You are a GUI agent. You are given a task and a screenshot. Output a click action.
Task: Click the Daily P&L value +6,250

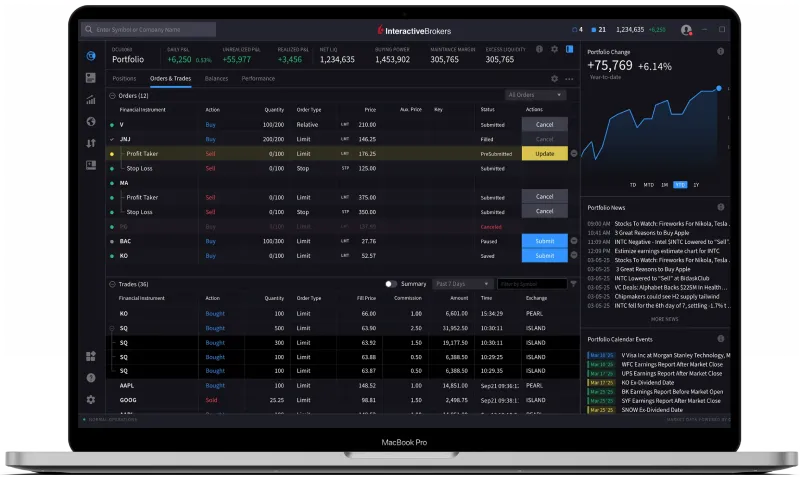179,59
